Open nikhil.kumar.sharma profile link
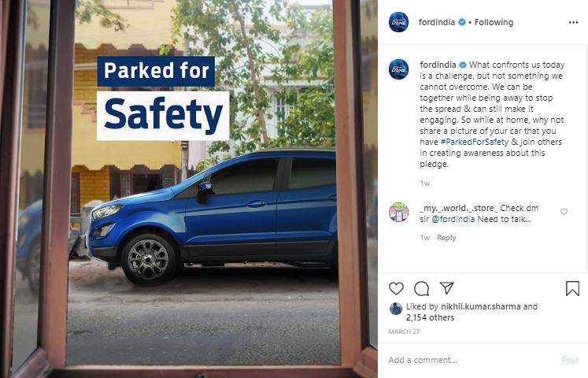 pos(481,306)
